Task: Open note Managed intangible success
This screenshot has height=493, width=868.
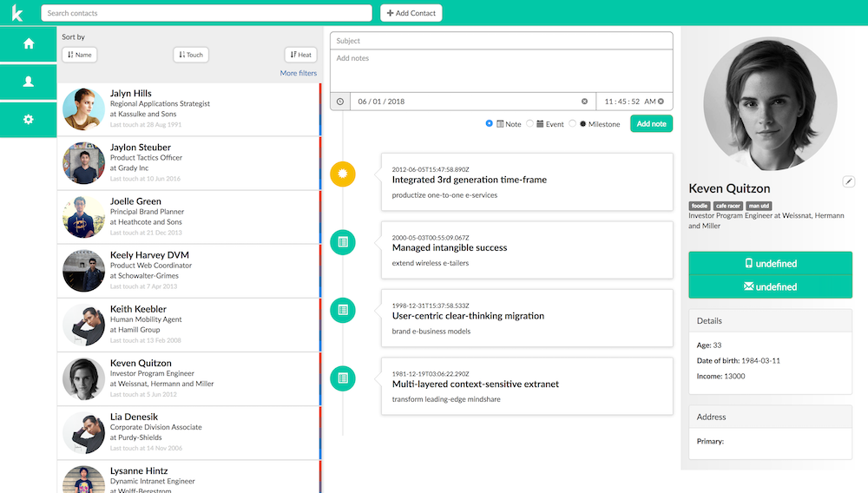Action: 527,250
